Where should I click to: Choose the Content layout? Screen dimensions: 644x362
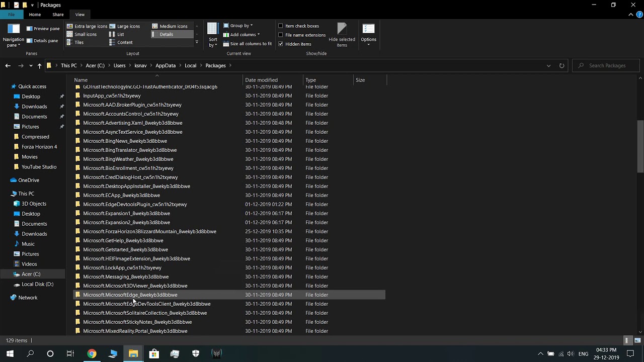point(121,42)
